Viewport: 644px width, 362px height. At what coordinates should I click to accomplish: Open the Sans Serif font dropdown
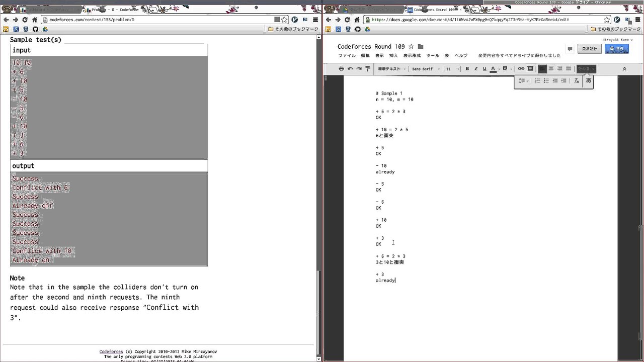point(426,69)
